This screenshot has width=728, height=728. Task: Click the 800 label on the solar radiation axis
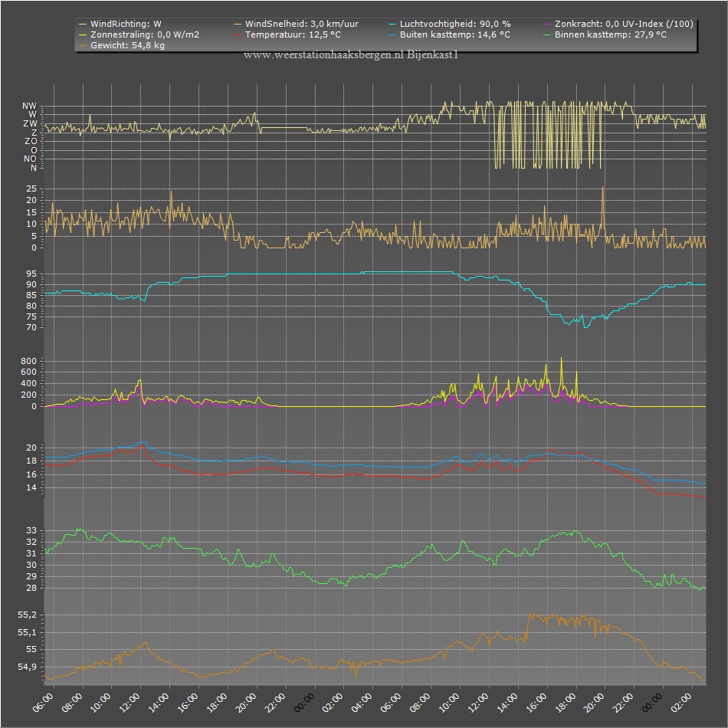[x=29, y=361]
